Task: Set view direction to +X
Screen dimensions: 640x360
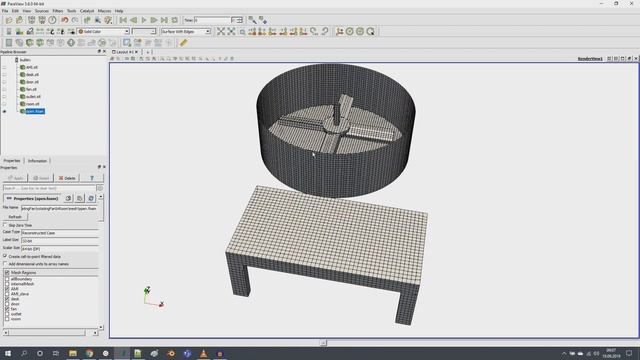Action: click(x=252, y=31)
